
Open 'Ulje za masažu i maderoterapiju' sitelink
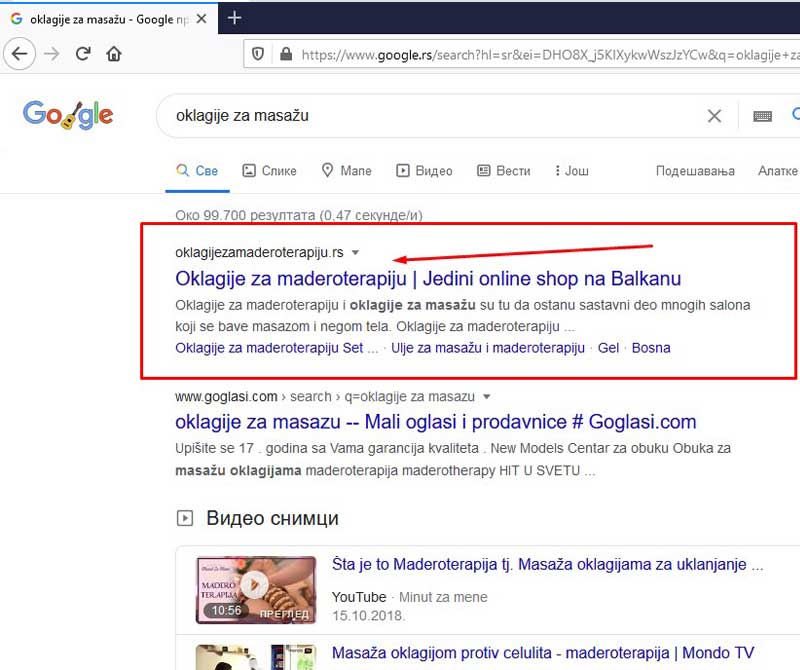click(488, 348)
